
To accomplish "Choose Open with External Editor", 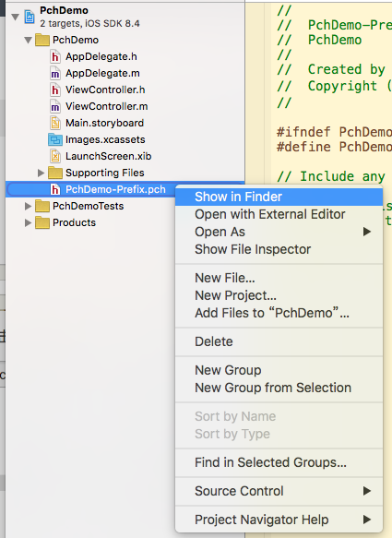I will (279, 214).
